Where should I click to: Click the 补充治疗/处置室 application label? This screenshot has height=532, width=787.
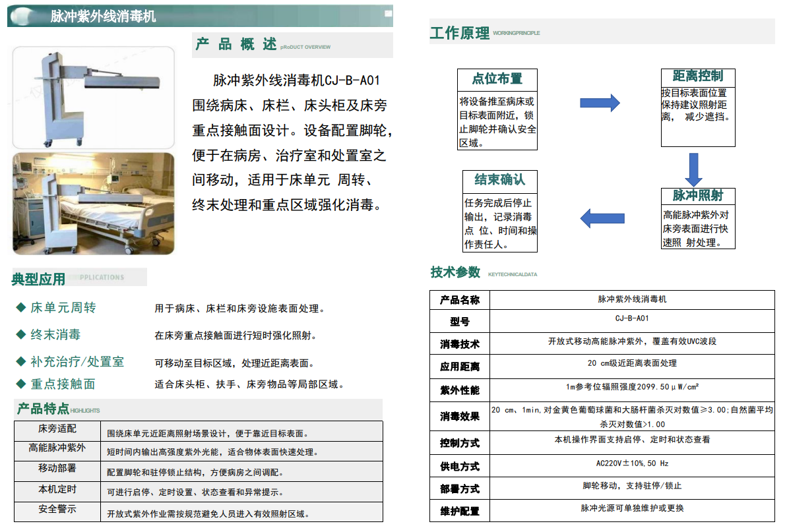(x=77, y=361)
